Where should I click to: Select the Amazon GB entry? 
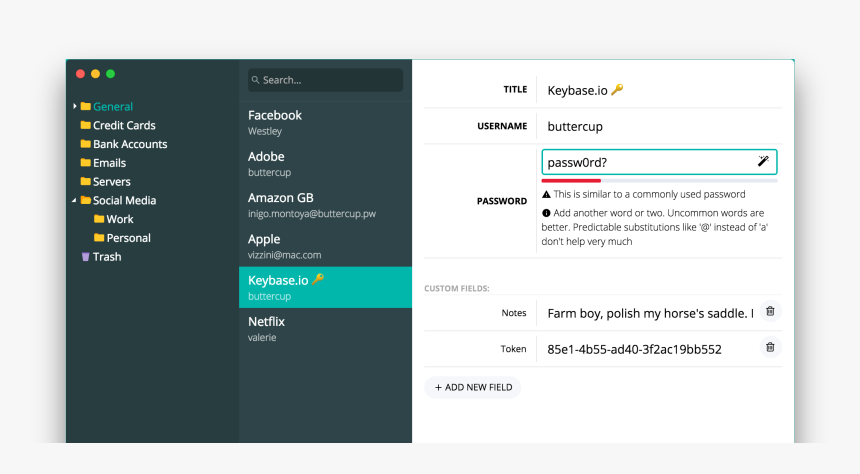pyautogui.click(x=325, y=205)
